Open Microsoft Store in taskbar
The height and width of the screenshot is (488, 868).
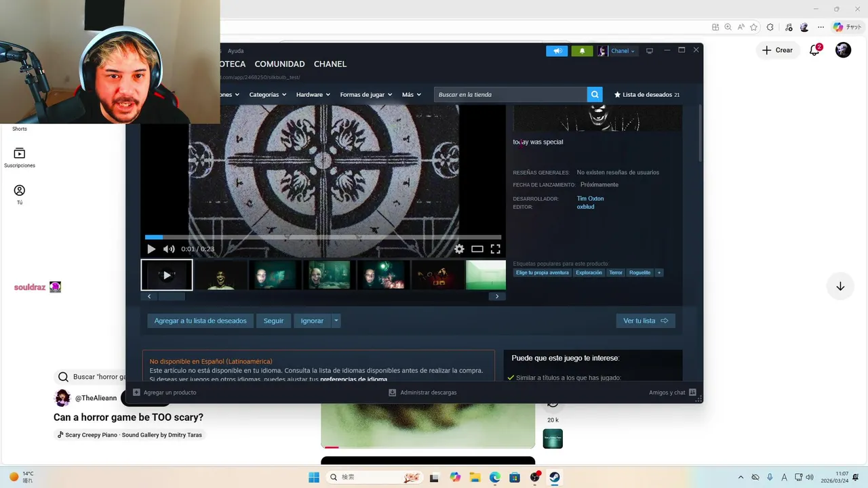[x=515, y=477]
